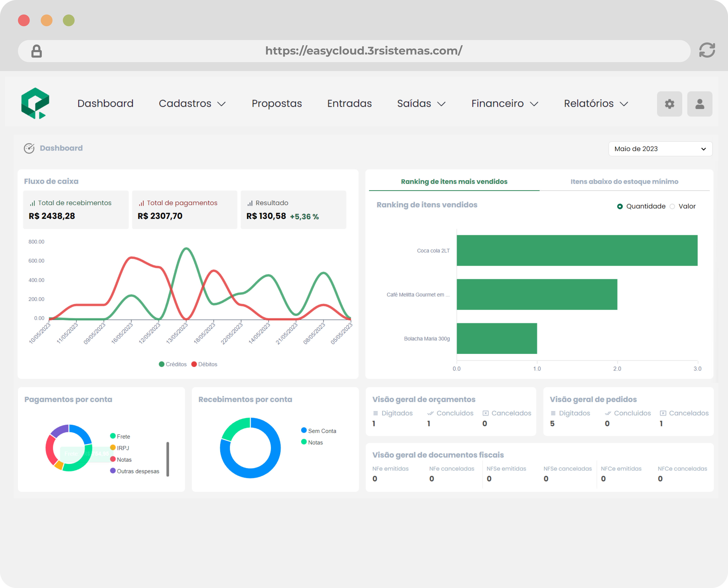This screenshot has height=588, width=728.
Task: Toggle Débitos series in chart legend
Action: point(204,364)
